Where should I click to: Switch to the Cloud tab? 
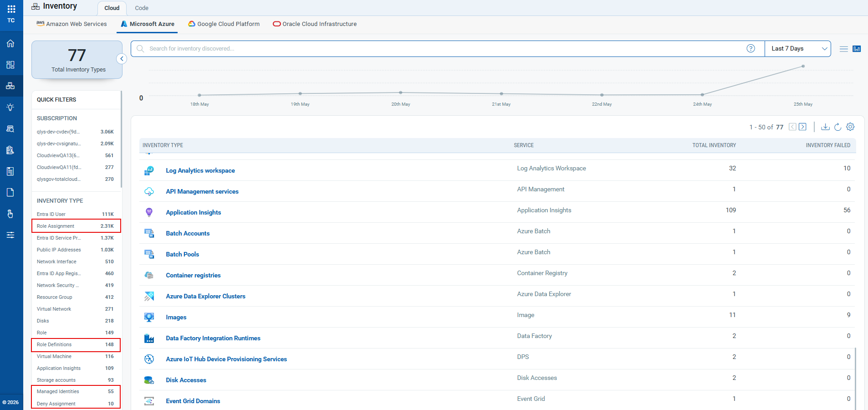(x=112, y=8)
